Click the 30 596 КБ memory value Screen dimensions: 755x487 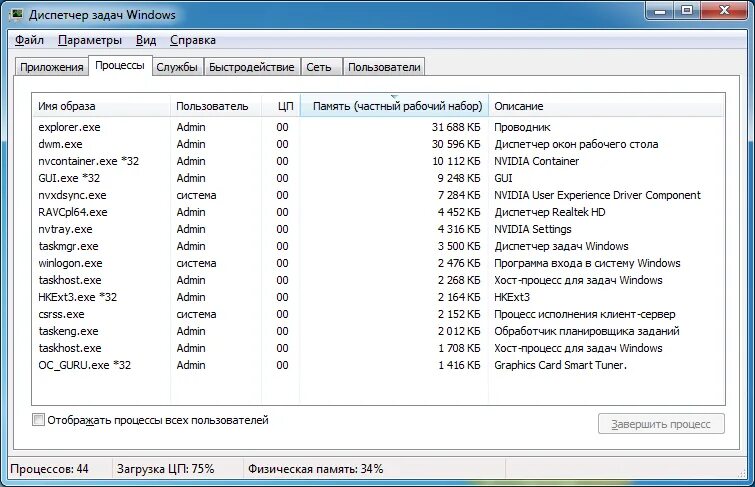tap(456, 144)
